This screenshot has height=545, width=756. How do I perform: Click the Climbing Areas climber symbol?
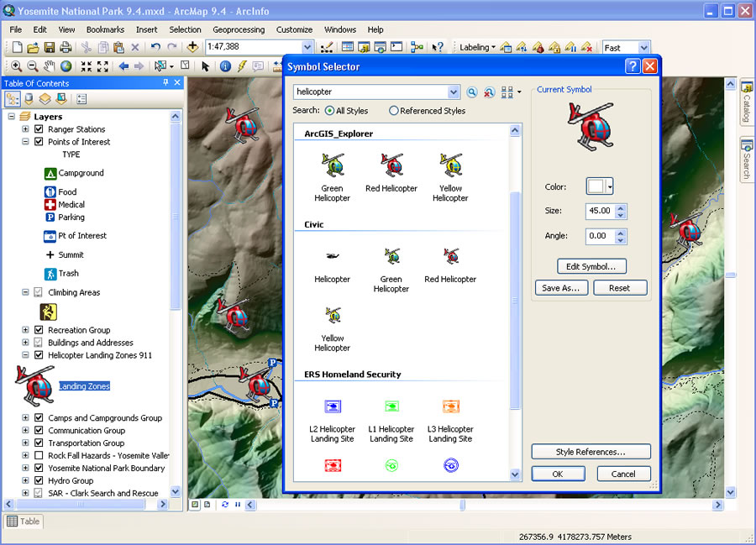(48, 312)
